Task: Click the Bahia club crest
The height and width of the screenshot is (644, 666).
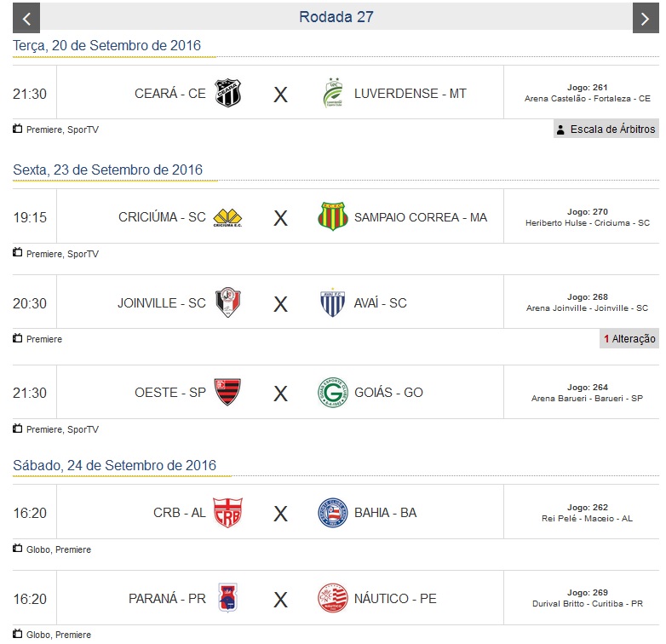Action: [x=332, y=513]
